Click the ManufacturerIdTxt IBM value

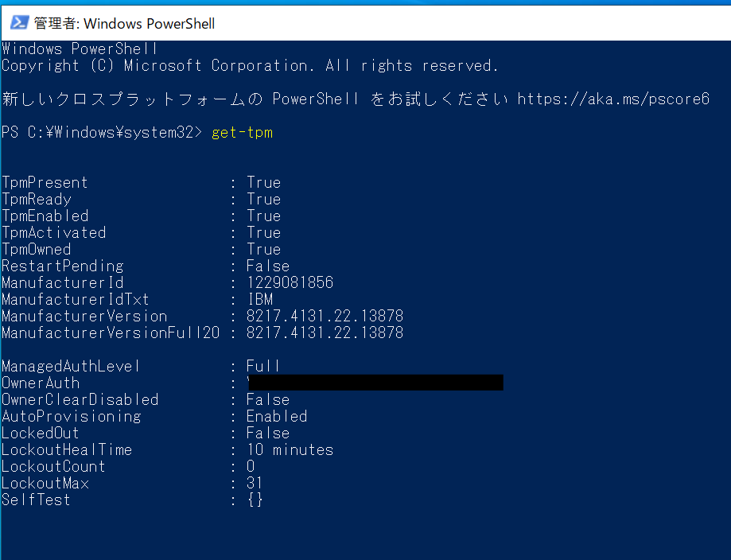[x=260, y=299]
